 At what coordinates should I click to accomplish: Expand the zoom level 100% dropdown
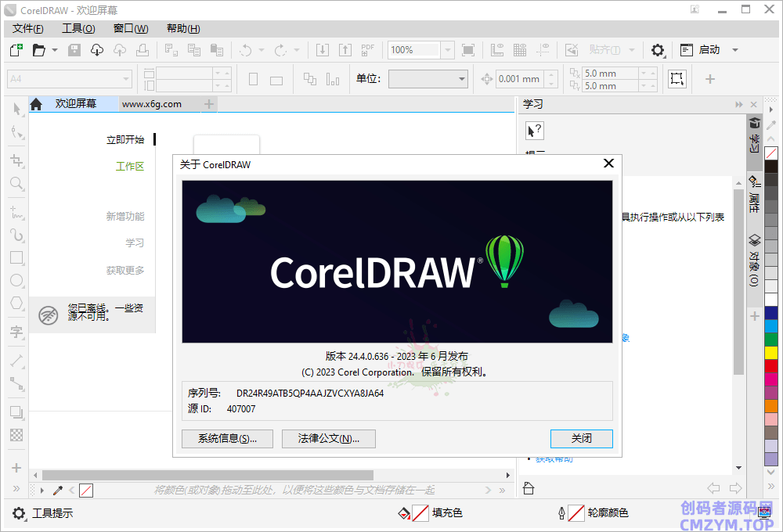(448, 50)
